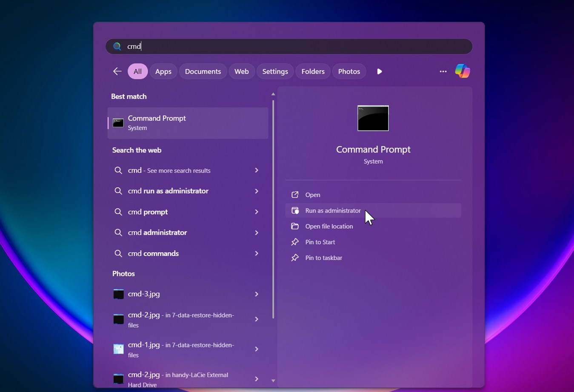This screenshot has width=574, height=392.
Task: Expand the 'cmd commands' suggestion chevron
Action: [256, 253]
